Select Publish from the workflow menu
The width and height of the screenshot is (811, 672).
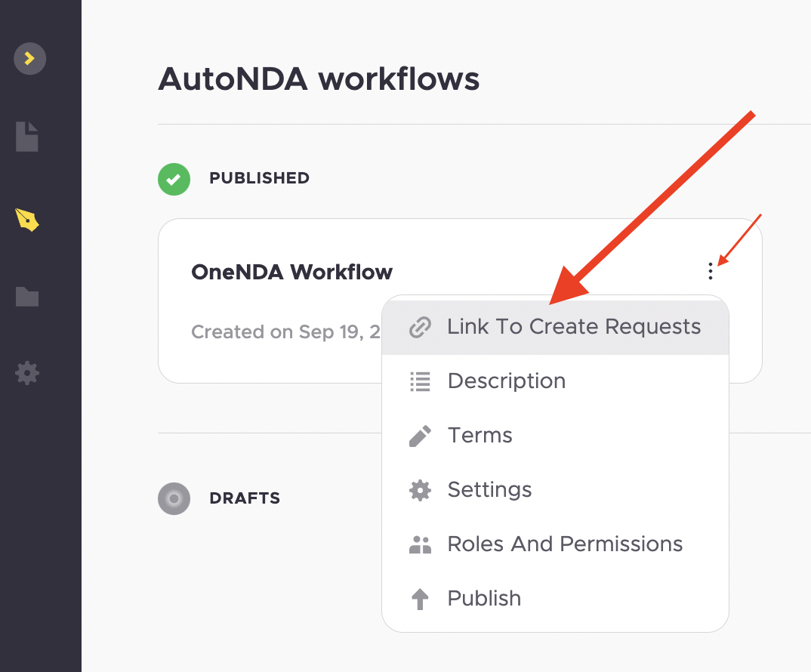tap(555, 599)
